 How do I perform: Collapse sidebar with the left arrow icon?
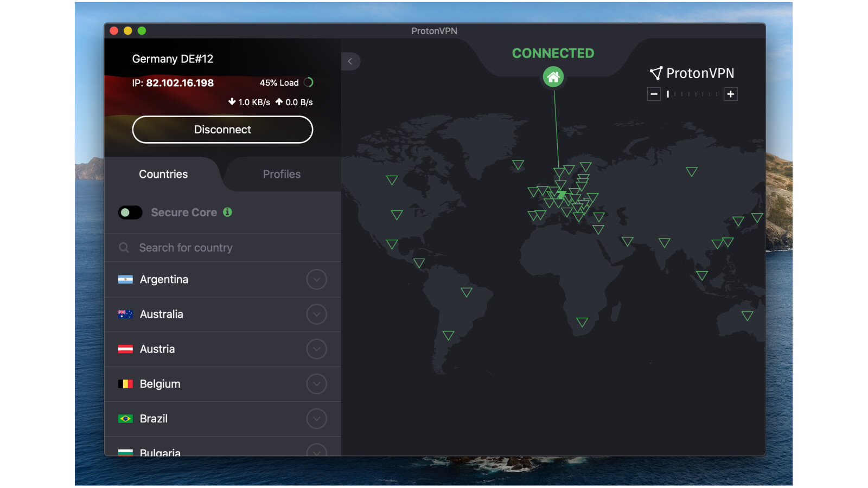(x=350, y=61)
